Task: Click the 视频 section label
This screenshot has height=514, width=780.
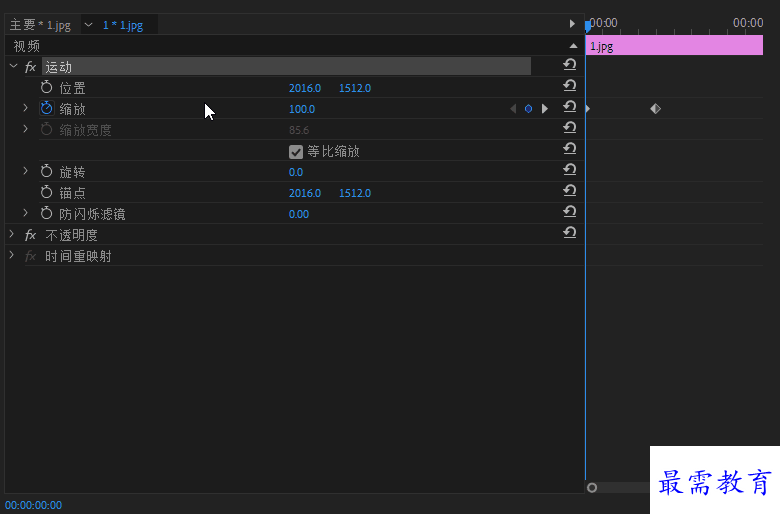Action: pyautogui.click(x=26, y=46)
